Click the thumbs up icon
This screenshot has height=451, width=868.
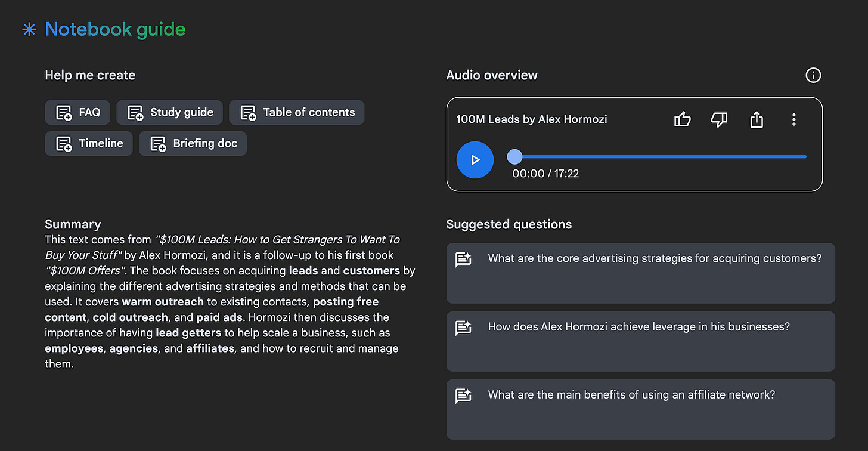pos(682,119)
